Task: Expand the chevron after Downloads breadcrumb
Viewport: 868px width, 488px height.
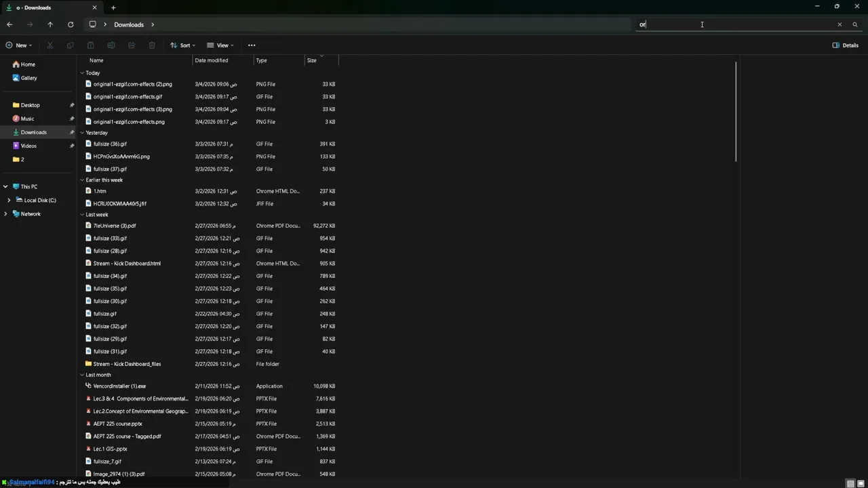Action: coord(153,24)
